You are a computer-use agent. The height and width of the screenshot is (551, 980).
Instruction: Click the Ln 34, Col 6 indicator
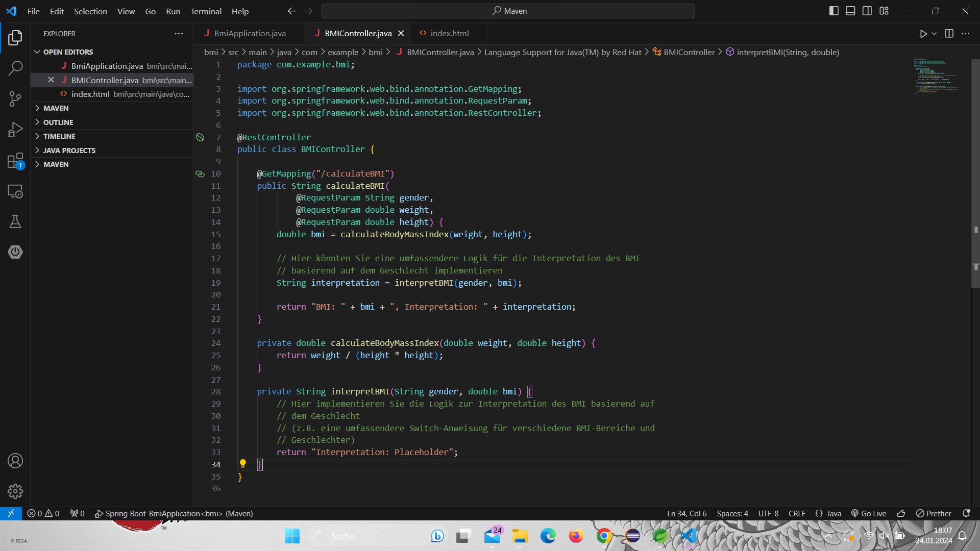click(686, 513)
